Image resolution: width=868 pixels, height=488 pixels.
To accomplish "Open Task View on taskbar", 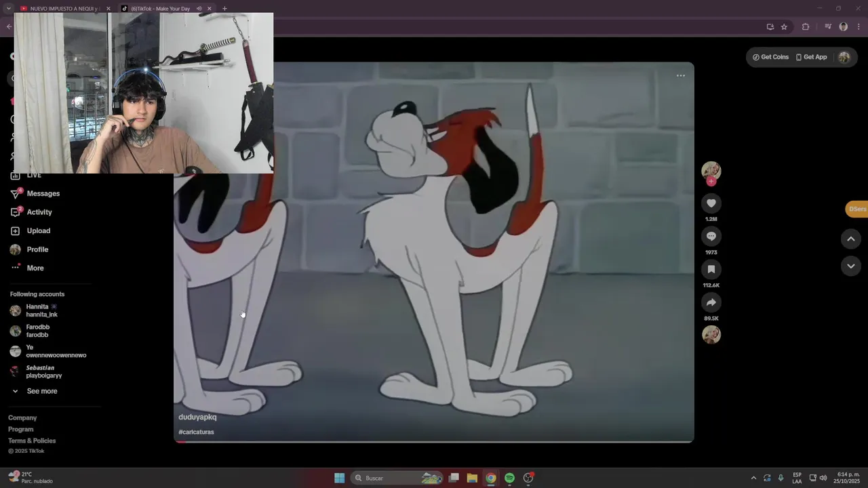I will (454, 478).
